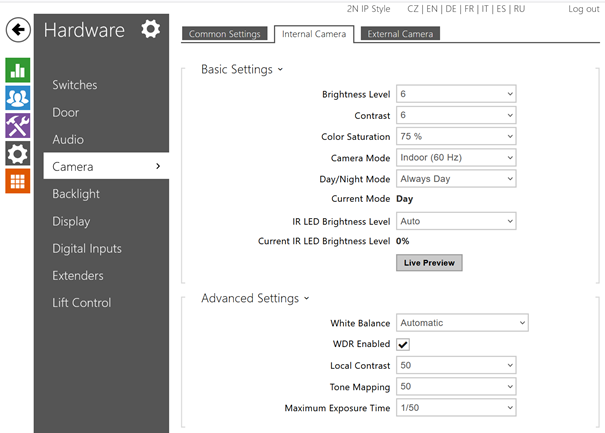Switch to the External Camera tab

399,34
